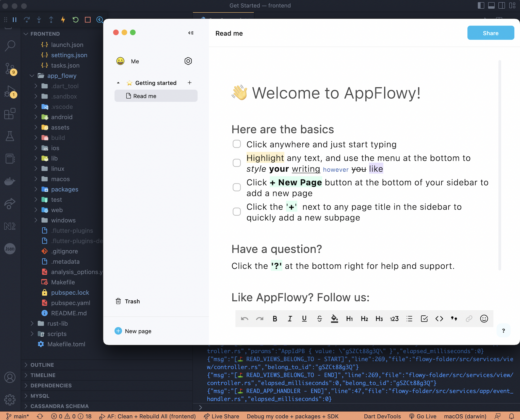
Task: Expand the OUTLINE panel
Action: click(27, 365)
